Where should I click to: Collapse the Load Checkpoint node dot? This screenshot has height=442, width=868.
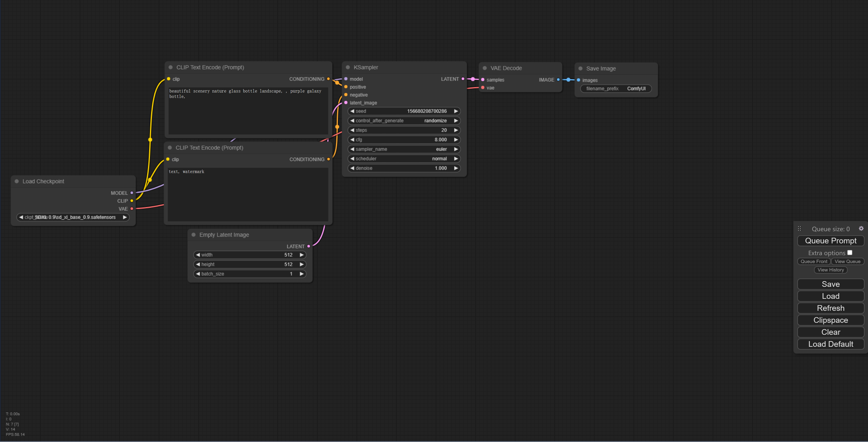pyautogui.click(x=17, y=181)
